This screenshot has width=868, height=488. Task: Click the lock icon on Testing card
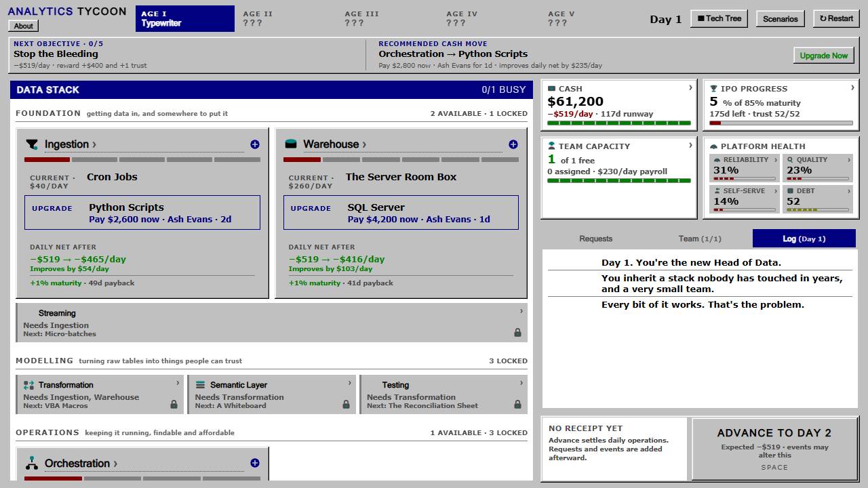pos(517,405)
